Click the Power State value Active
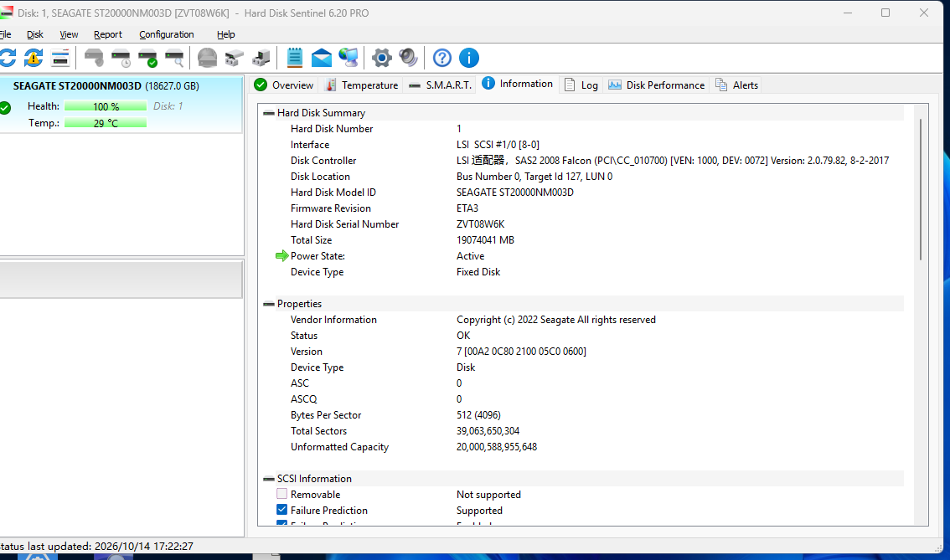Viewport: 950px width, 560px height. (x=470, y=256)
